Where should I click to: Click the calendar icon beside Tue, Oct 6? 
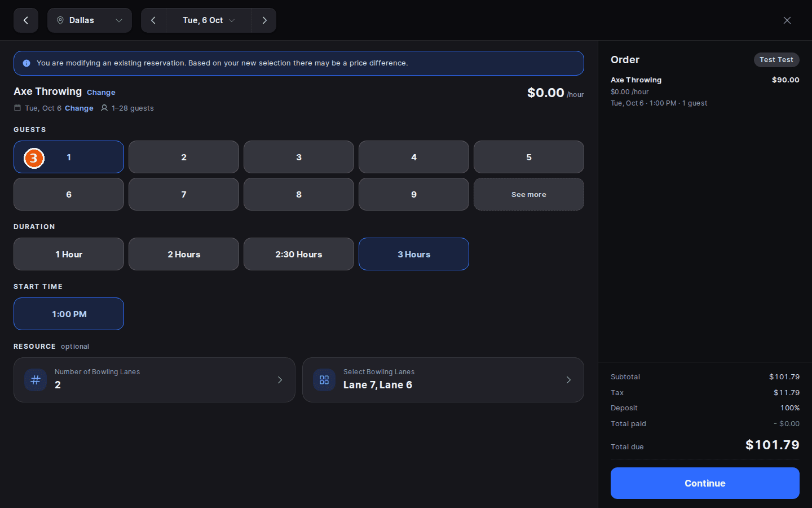point(17,108)
